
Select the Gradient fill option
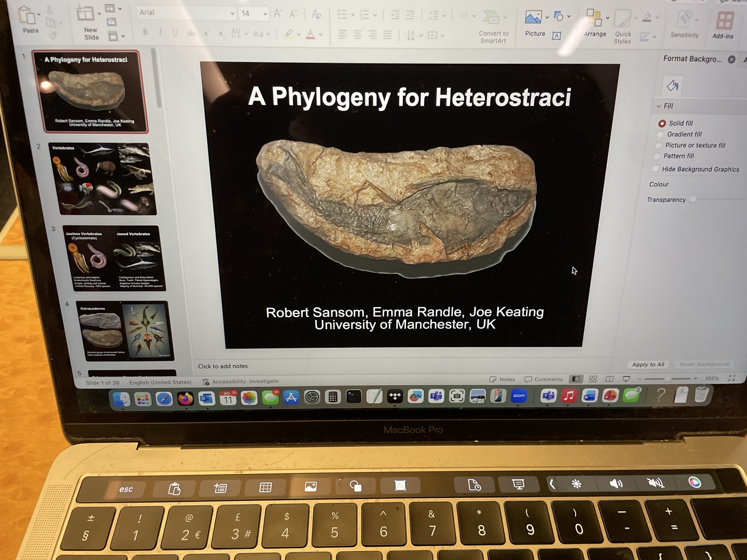[x=660, y=134]
